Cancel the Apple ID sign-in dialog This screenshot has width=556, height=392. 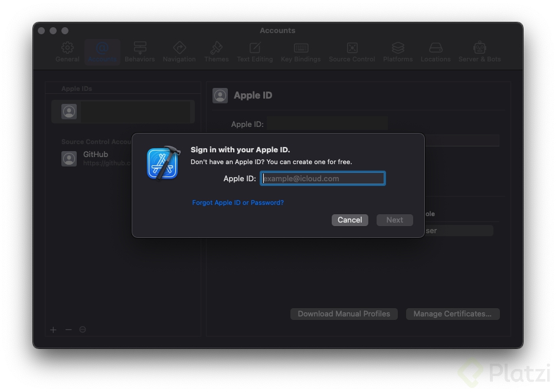[349, 220]
